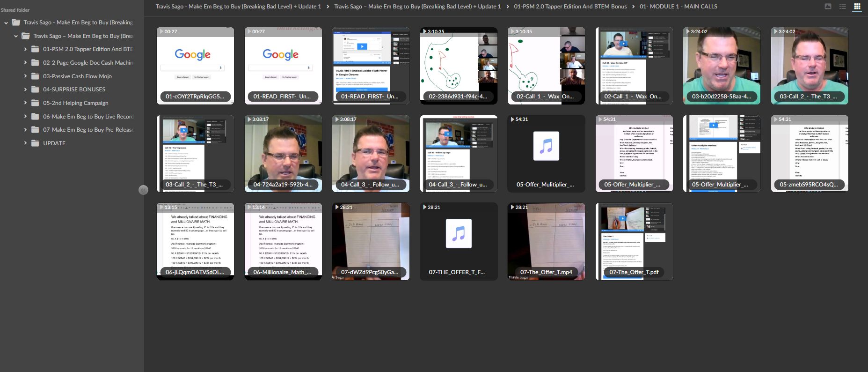Click folder icon beside 02-2 Page Google Doc
This screenshot has height=372, width=868.
tap(35, 62)
